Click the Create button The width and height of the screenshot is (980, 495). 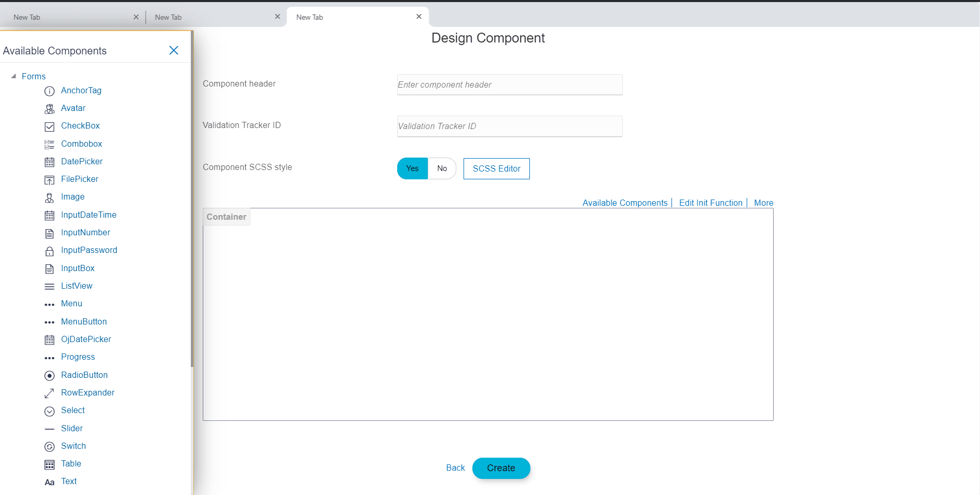click(x=501, y=468)
